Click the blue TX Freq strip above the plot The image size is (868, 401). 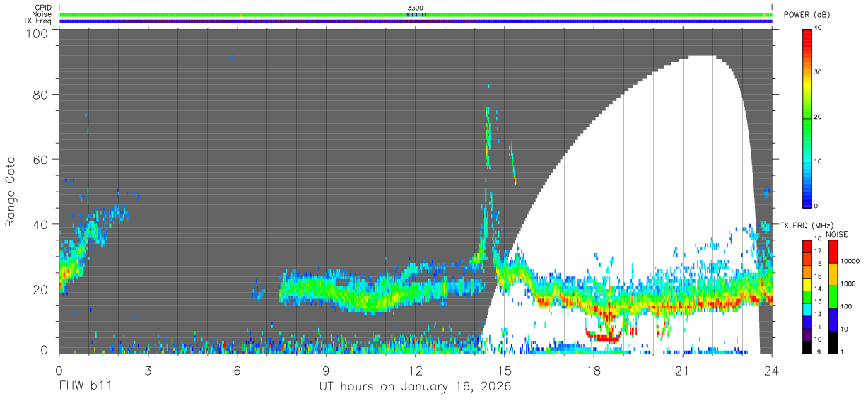(416, 21)
